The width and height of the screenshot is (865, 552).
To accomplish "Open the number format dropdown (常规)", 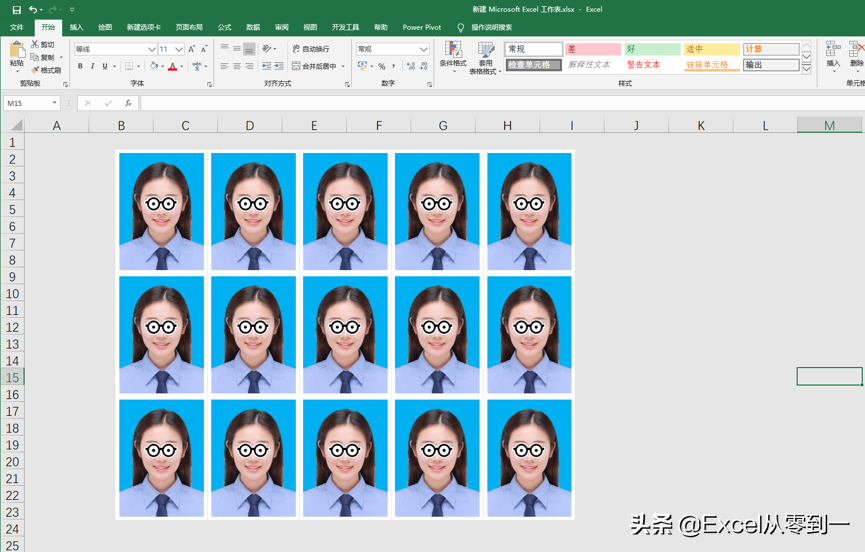I will (x=424, y=49).
